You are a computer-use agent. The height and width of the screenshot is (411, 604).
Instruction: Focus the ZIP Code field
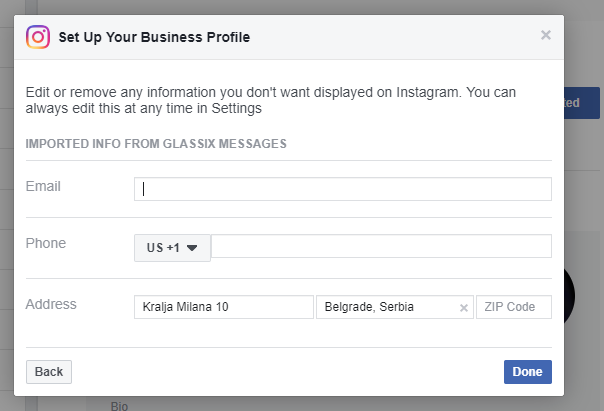(513, 307)
